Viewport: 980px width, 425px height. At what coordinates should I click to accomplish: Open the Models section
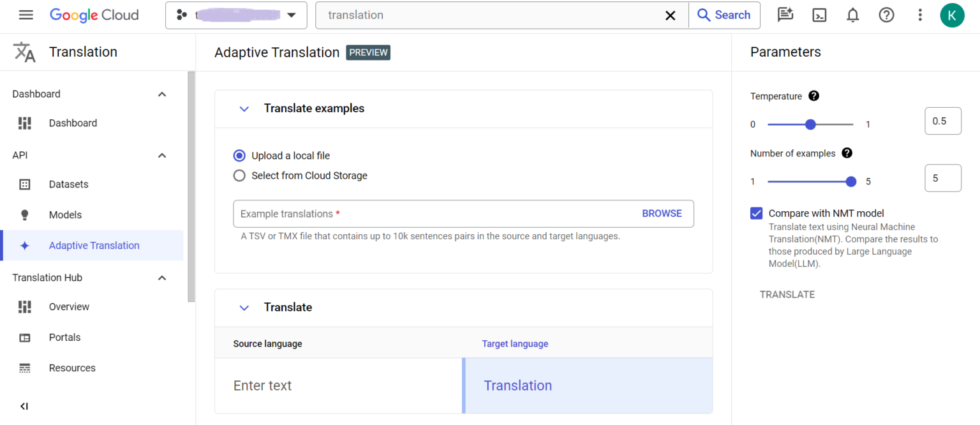click(64, 214)
